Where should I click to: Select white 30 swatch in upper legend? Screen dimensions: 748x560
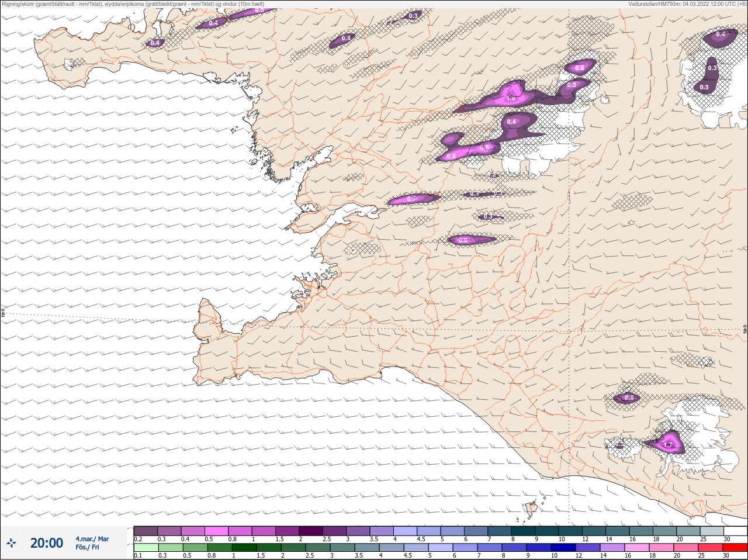[x=735, y=531]
